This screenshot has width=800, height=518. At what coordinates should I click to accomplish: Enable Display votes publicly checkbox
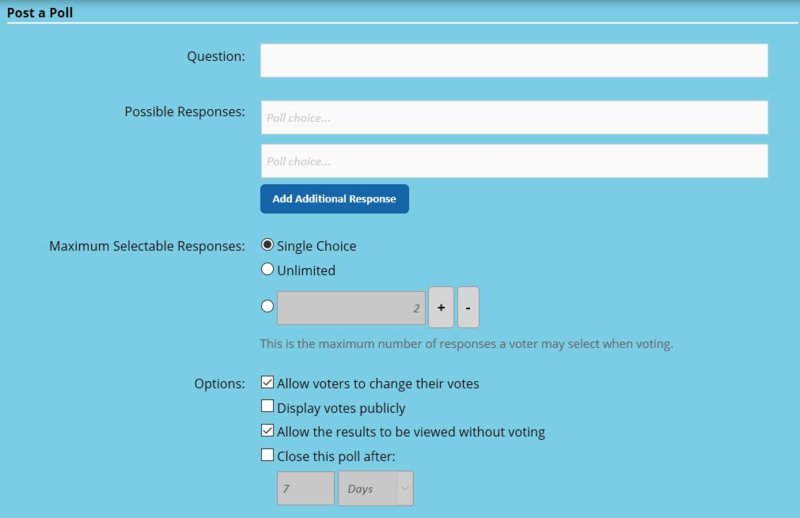(267, 406)
